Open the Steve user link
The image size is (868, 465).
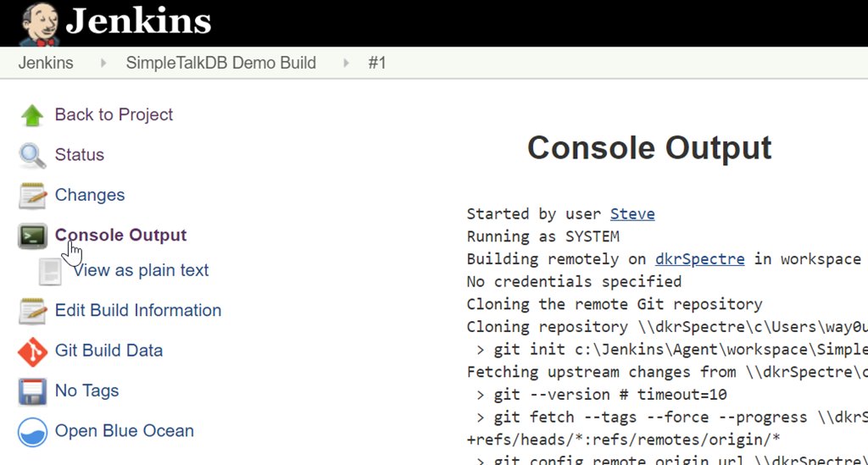(632, 214)
